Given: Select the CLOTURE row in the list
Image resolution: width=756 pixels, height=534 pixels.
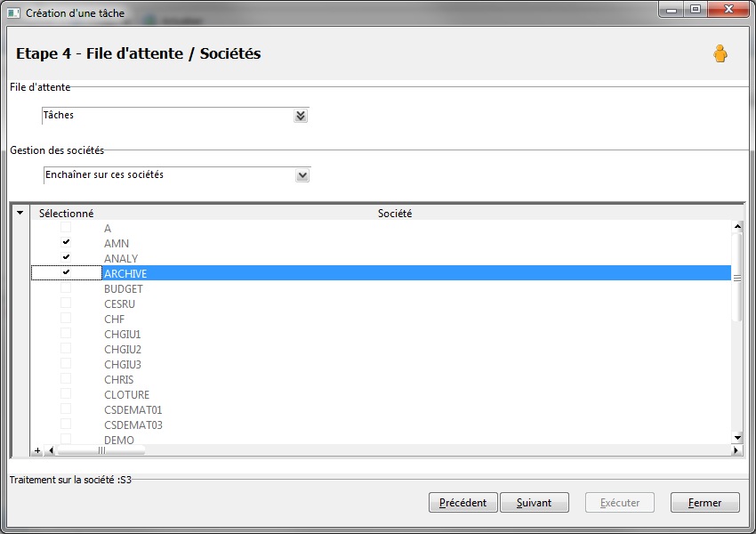Looking at the screenshot, I should pos(381,394).
